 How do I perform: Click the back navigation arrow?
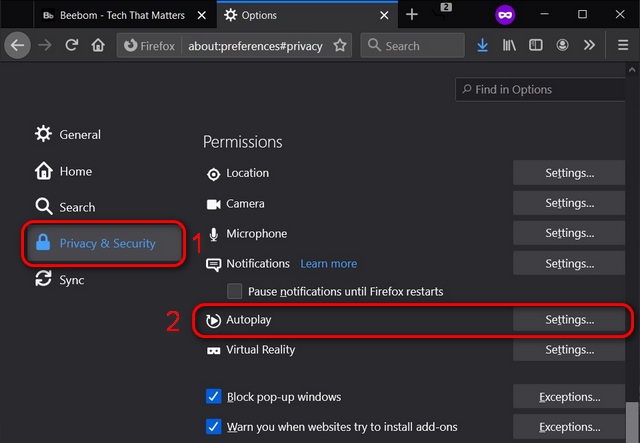(17, 45)
